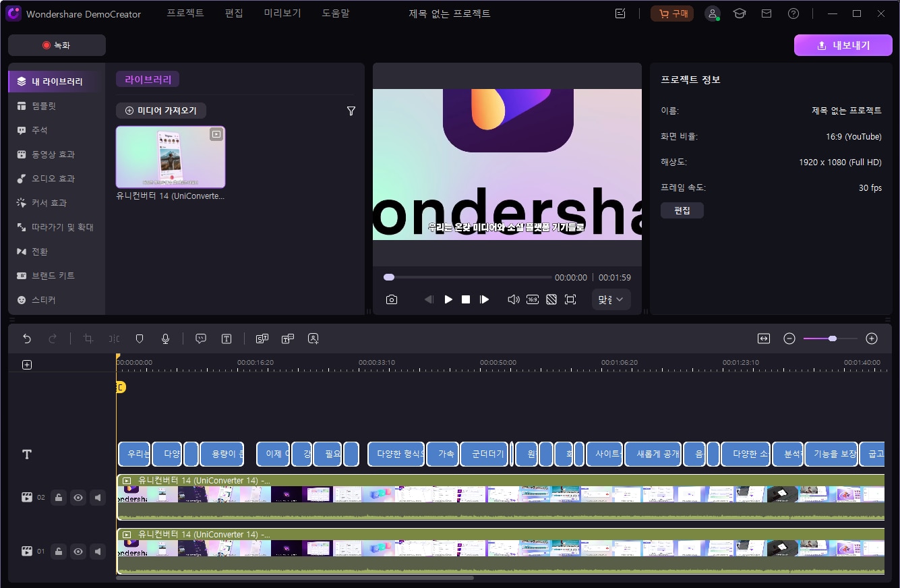Open 커서 효과 in sidebar
Image resolution: width=900 pixels, height=588 pixels.
tap(57, 203)
